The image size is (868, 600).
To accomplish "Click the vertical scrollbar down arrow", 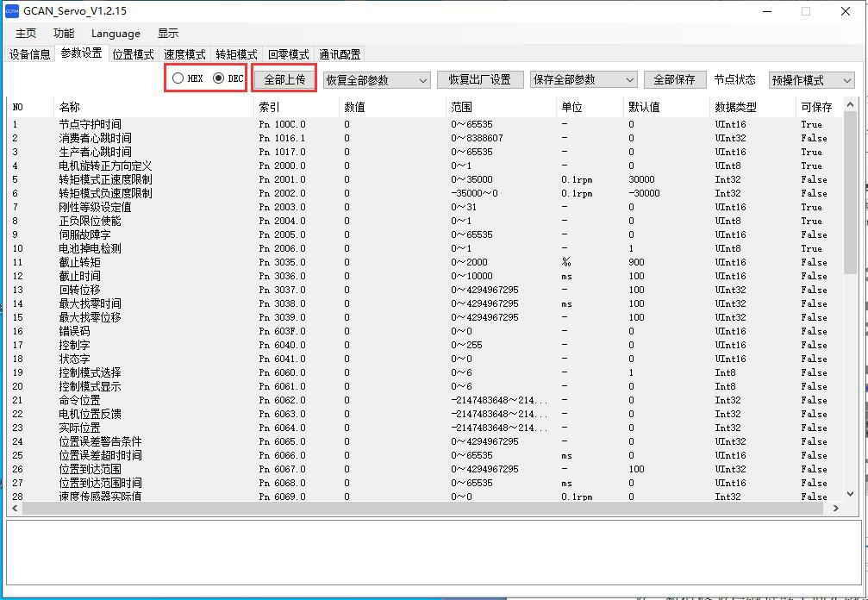I will point(851,494).
